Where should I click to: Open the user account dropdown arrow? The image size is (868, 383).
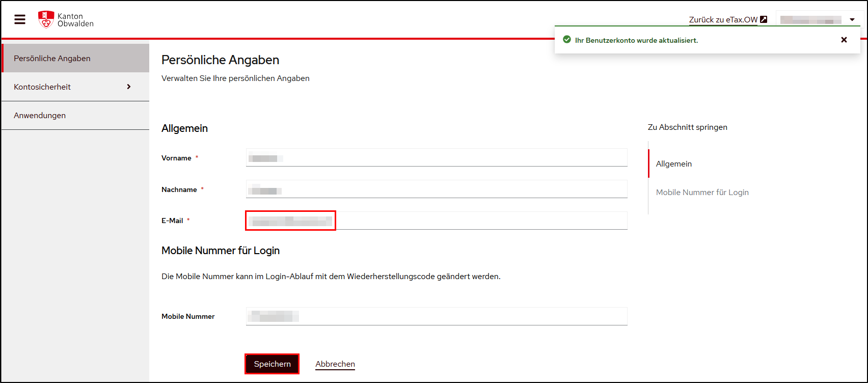852,20
